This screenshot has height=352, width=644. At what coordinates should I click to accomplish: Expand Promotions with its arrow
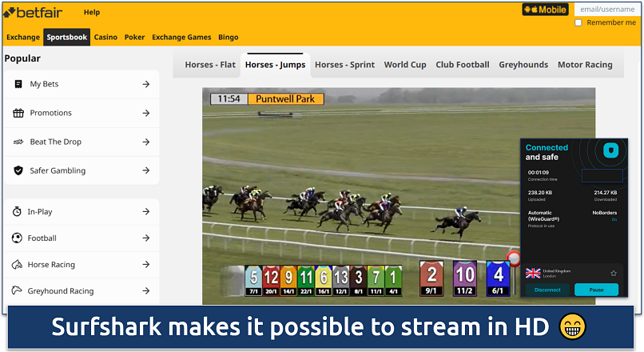click(x=145, y=113)
